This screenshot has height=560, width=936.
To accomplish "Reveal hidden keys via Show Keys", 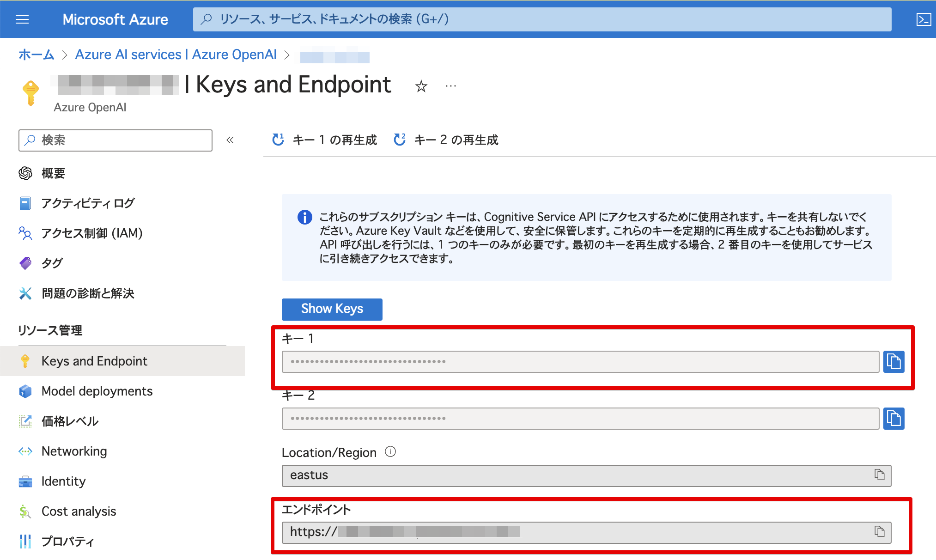I will (x=332, y=309).
